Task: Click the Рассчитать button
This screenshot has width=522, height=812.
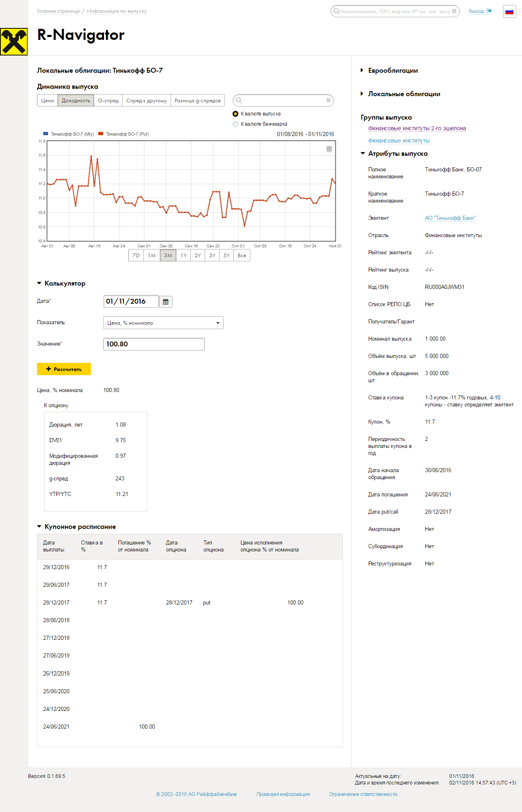Action: 64,369
